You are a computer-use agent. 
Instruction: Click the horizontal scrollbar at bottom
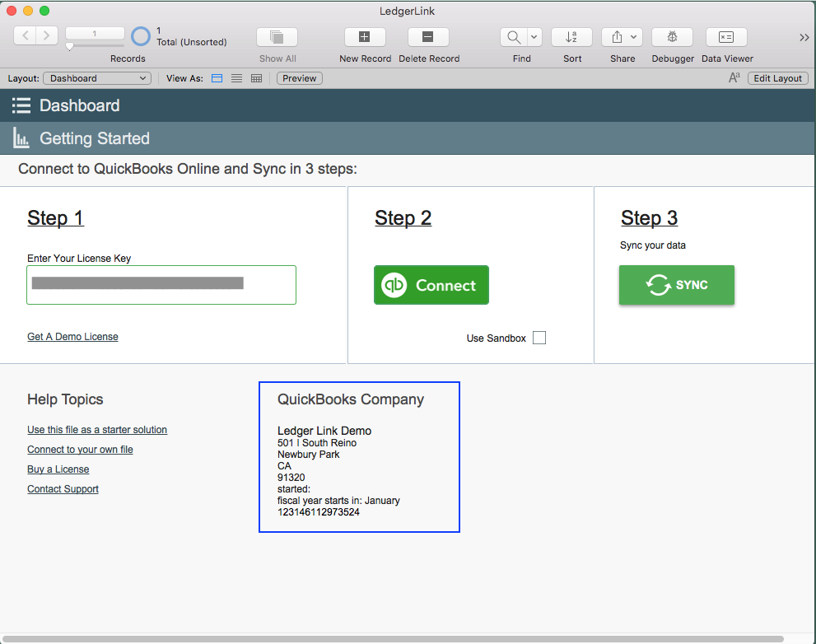pyautogui.click(x=393, y=639)
